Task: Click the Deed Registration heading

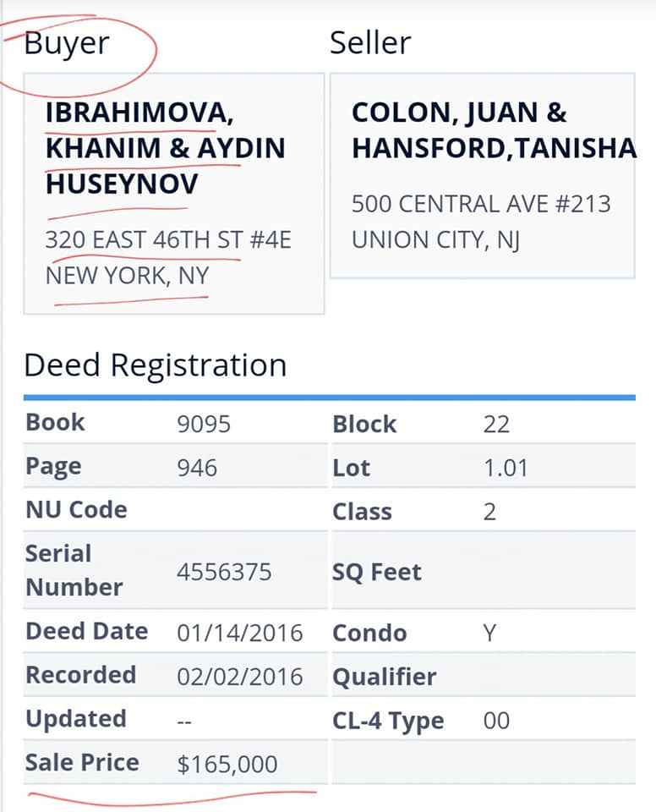Action: coord(156,365)
